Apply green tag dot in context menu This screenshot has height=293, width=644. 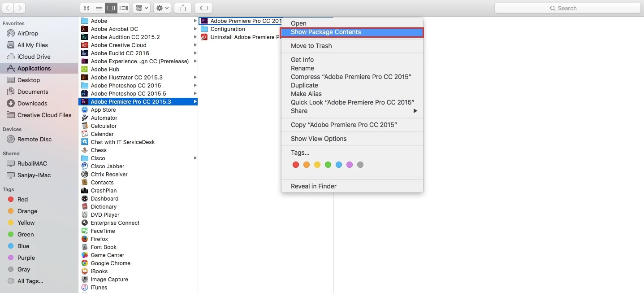(328, 165)
